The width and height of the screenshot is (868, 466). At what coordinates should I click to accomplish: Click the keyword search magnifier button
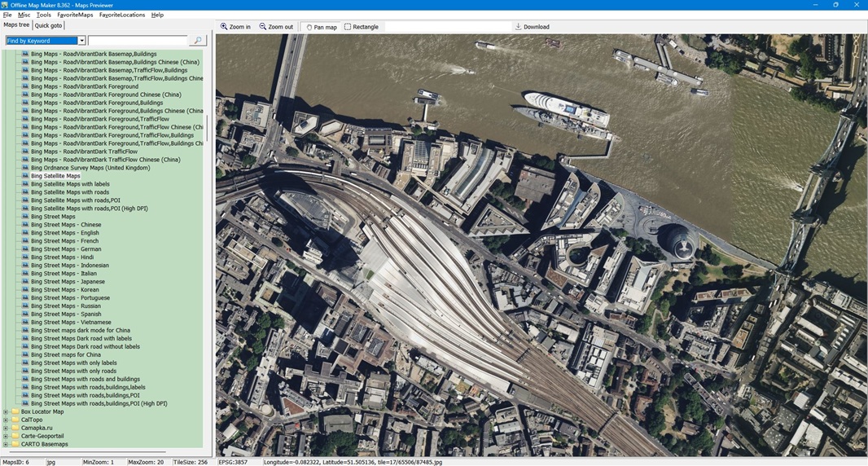click(197, 41)
